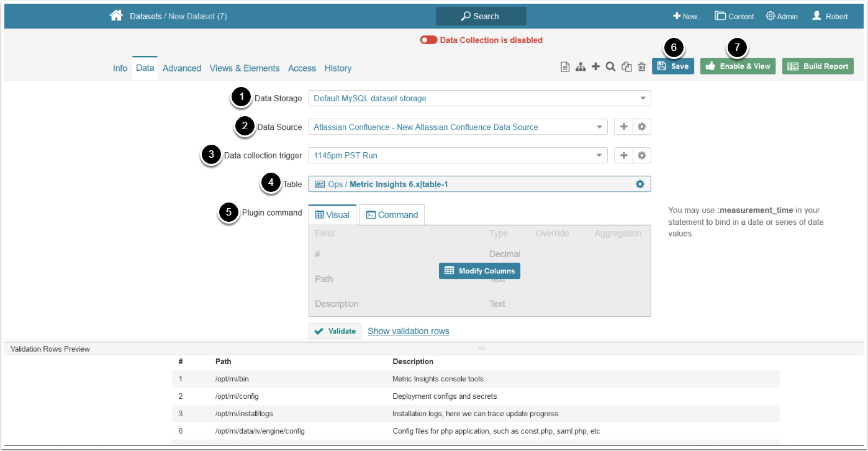Open Data collection trigger dropdown

click(x=458, y=155)
